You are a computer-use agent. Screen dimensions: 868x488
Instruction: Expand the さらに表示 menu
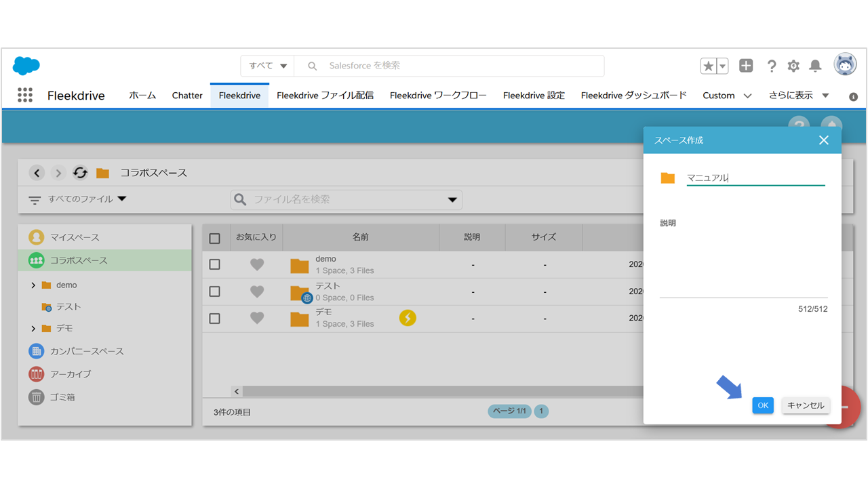(799, 96)
